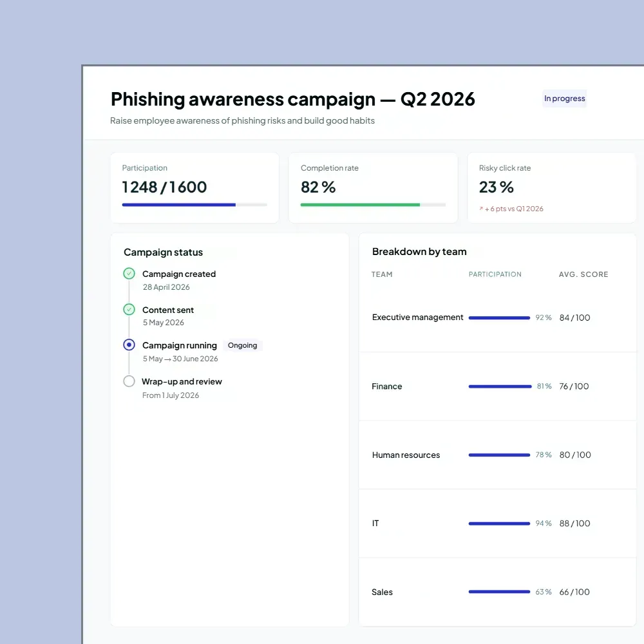The width and height of the screenshot is (644, 644).
Task: Click the Participation progress bar
Action: coord(194,205)
